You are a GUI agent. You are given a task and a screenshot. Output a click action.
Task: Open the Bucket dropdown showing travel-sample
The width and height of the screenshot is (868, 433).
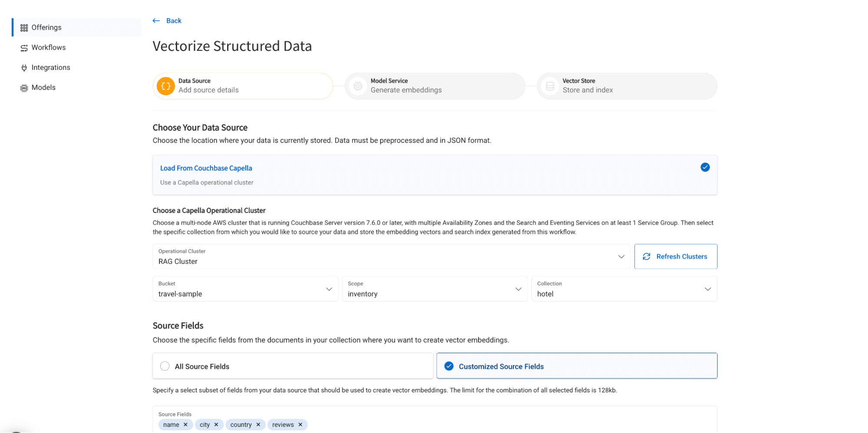pyautogui.click(x=245, y=289)
